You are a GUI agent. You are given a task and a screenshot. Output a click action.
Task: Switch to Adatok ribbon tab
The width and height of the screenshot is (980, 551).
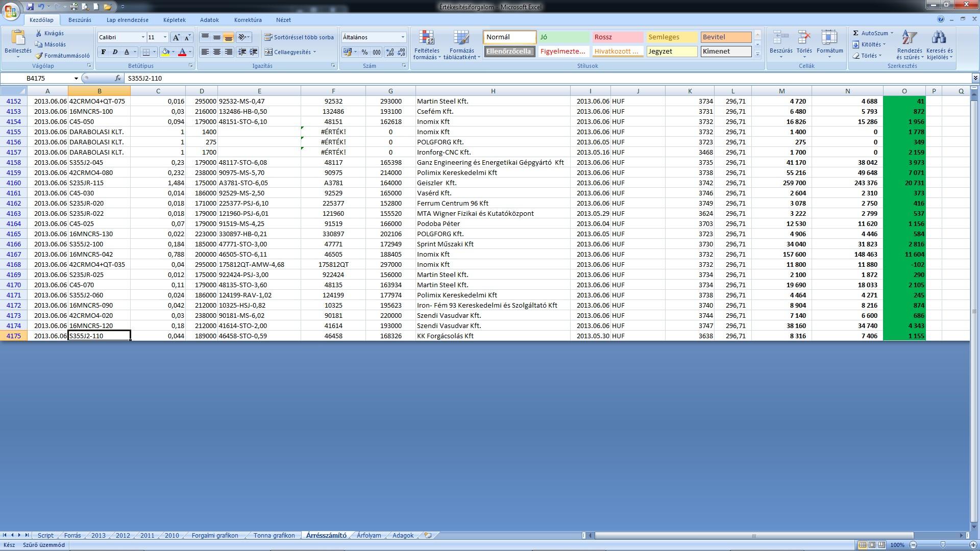[x=209, y=20]
